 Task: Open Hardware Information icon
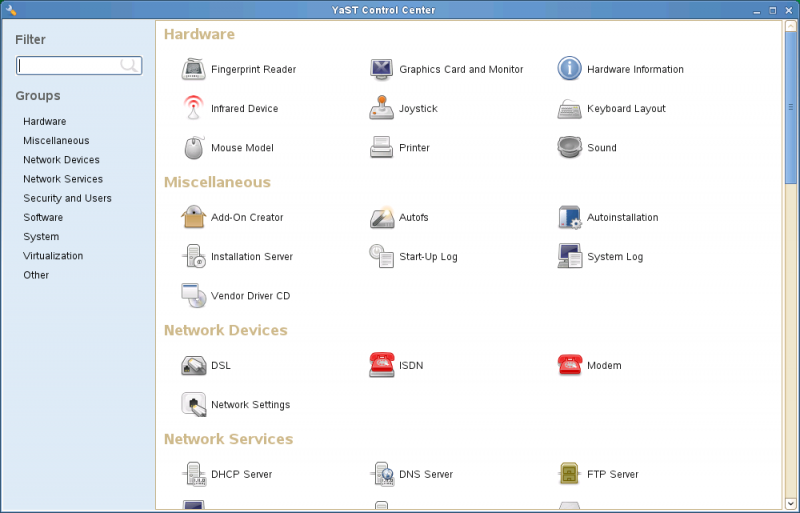[569, 69]
